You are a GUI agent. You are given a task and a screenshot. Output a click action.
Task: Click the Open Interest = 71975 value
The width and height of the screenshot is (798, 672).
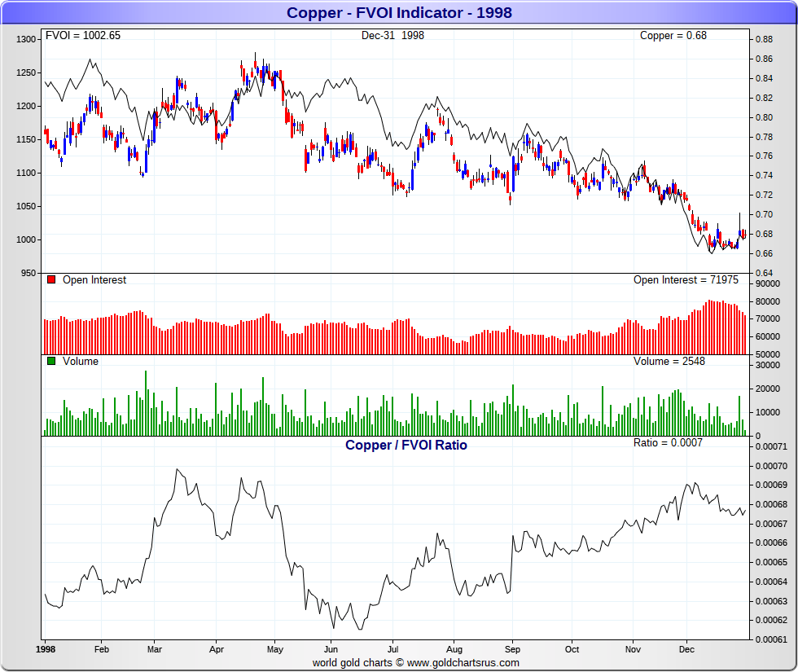(686, 279)
